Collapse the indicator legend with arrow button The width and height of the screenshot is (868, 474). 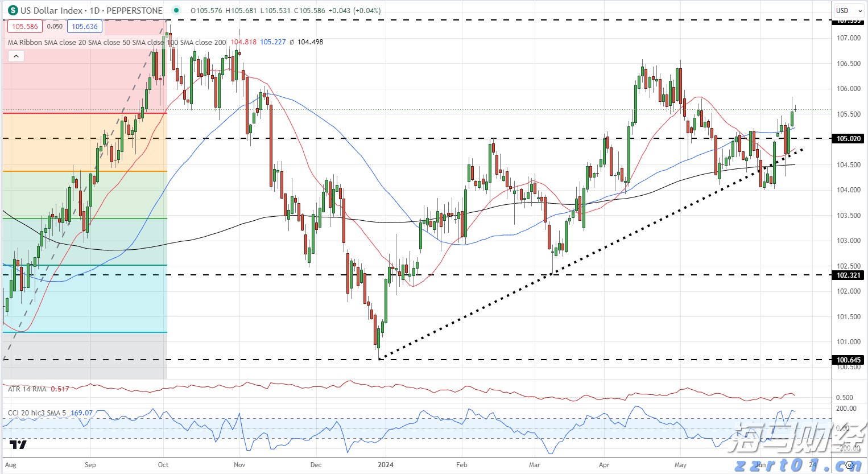(16, 56)
